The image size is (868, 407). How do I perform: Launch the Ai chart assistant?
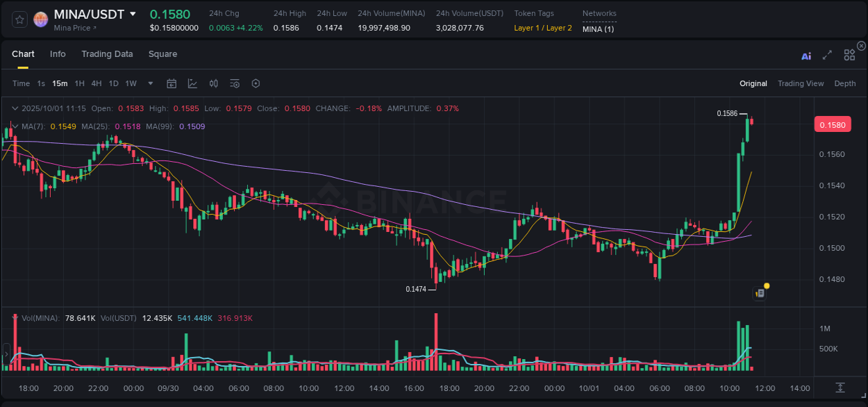806,54
